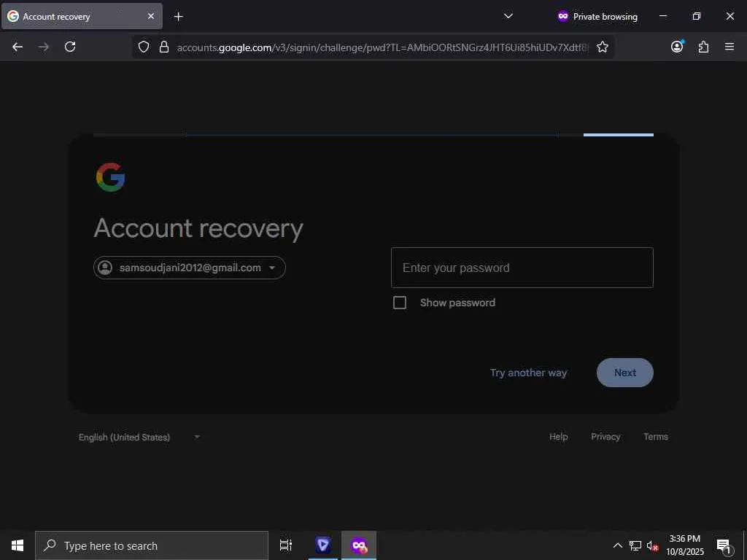The height and width of the screenshot is (560, 747).
Task: Open Task View on the taskbar
Action: (286, 545)
